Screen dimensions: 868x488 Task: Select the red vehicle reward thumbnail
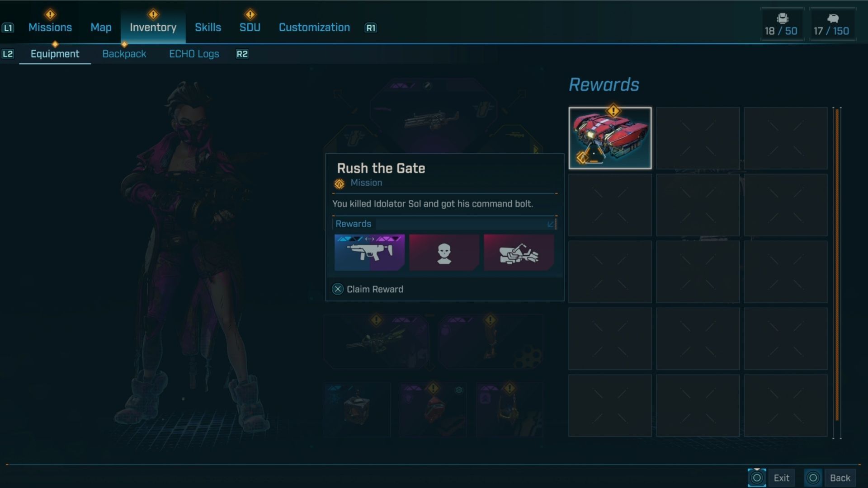[610, 138]
